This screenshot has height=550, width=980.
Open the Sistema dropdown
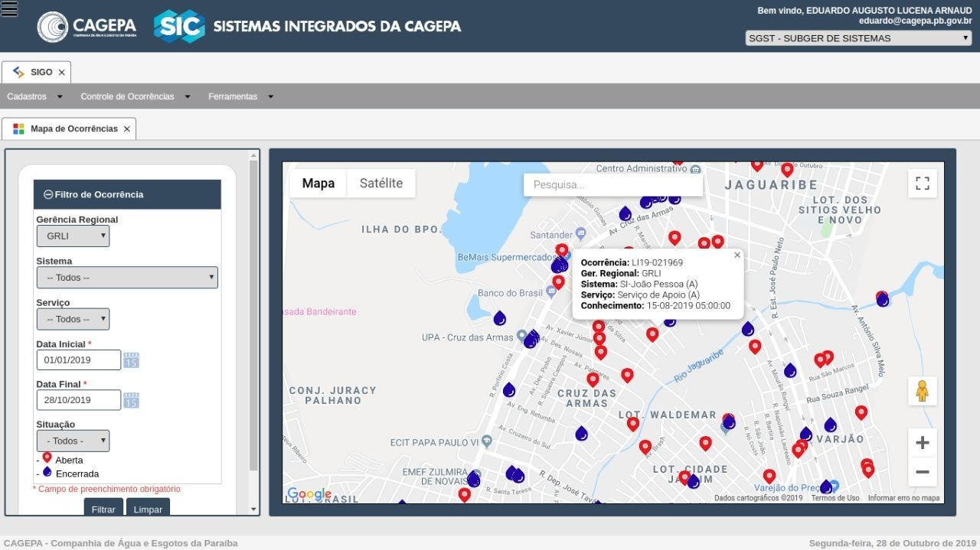pos(127,278)
